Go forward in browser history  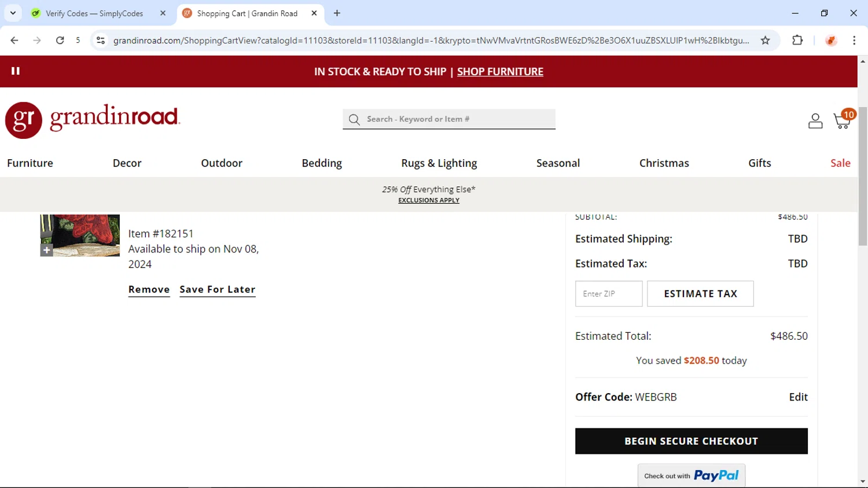37,41
